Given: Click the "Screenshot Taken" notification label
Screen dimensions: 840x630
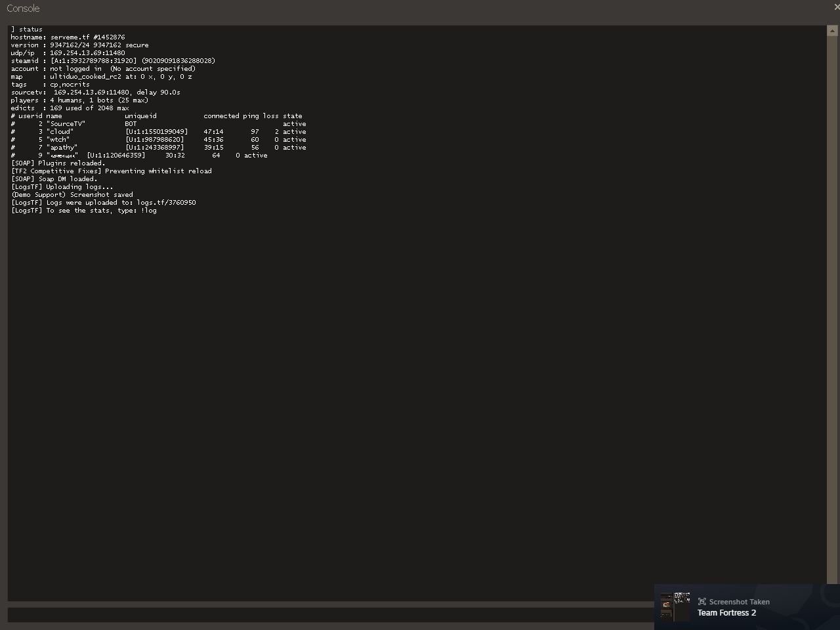Looking at the screenshot, I should [x=739, y=602].
